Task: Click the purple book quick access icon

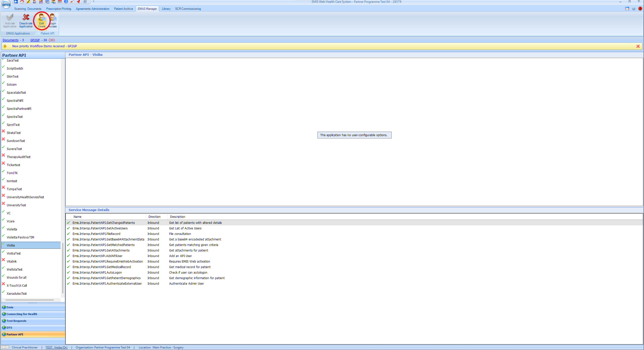Action: pyautogui.click(x=41, y=2)
